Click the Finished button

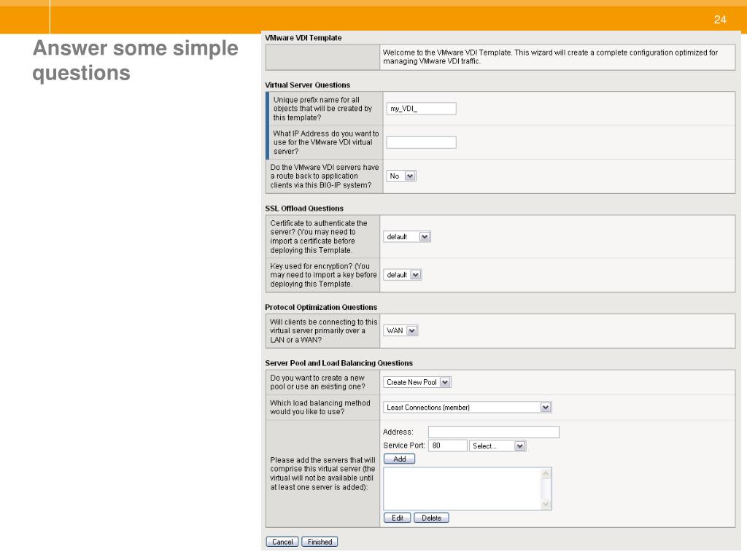point(320,542)
